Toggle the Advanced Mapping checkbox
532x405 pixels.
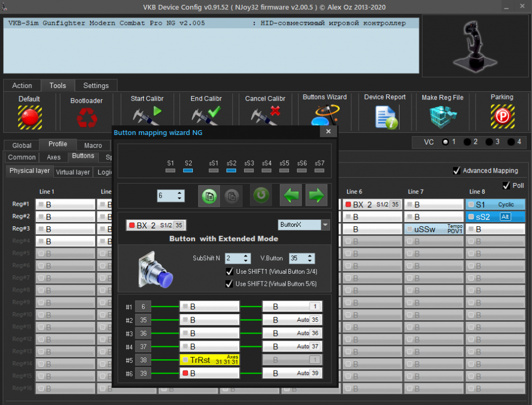pyautogui.click(x=456, y=171)
